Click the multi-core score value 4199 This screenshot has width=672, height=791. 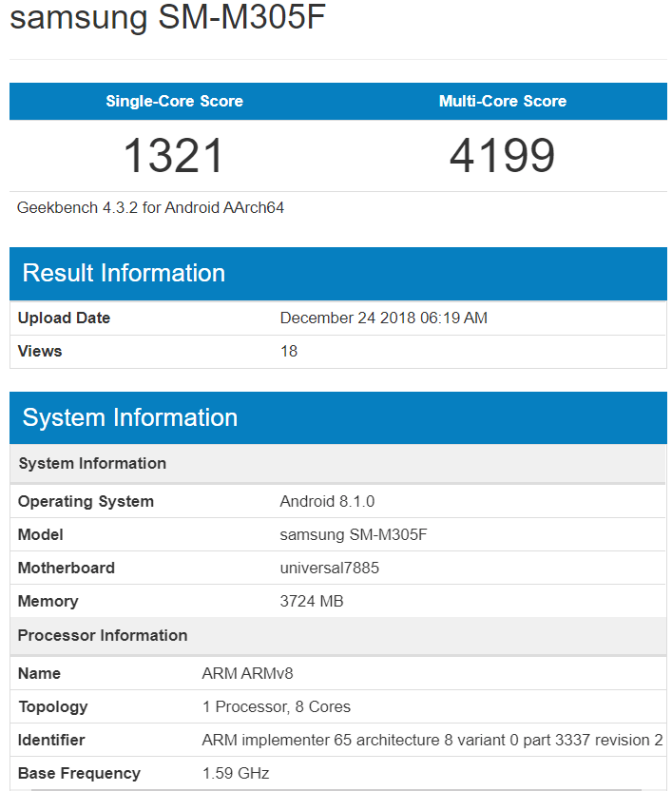coord(503,155)
